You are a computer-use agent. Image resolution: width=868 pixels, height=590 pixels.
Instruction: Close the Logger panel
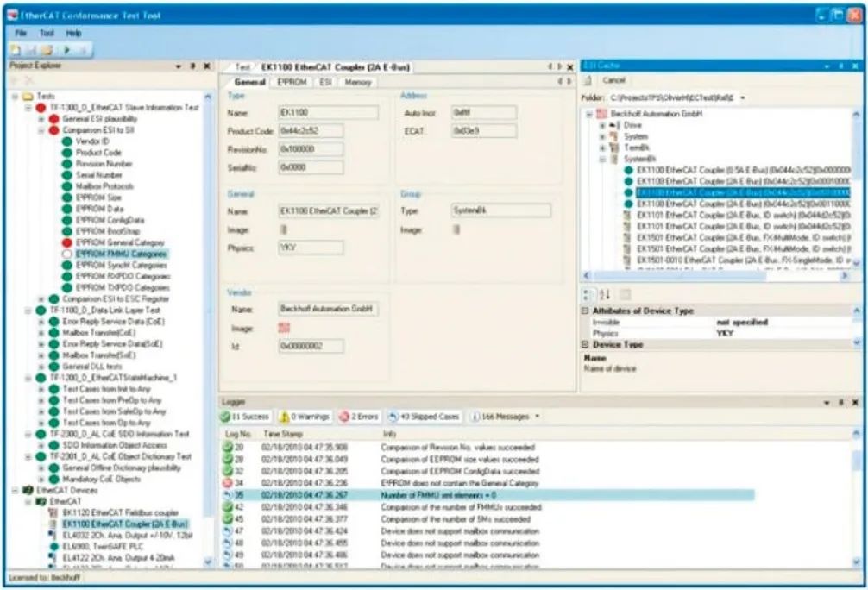click(855, 402)
